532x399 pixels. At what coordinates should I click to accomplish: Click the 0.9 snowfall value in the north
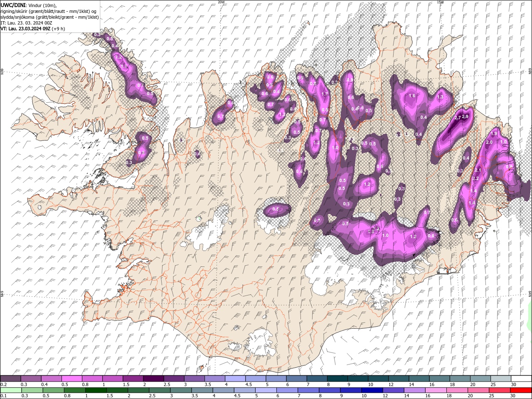[350, 80]
